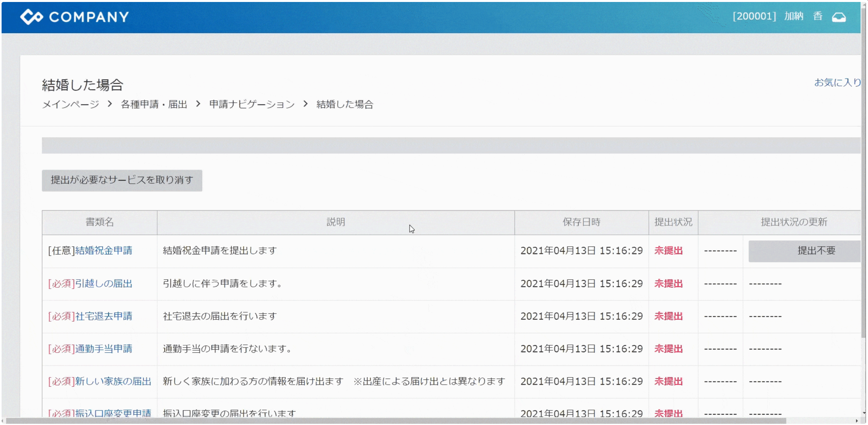Screen dimensions: 868x425
Task: Click the 提出状況 column header
Action: click(x=673, y=222)
